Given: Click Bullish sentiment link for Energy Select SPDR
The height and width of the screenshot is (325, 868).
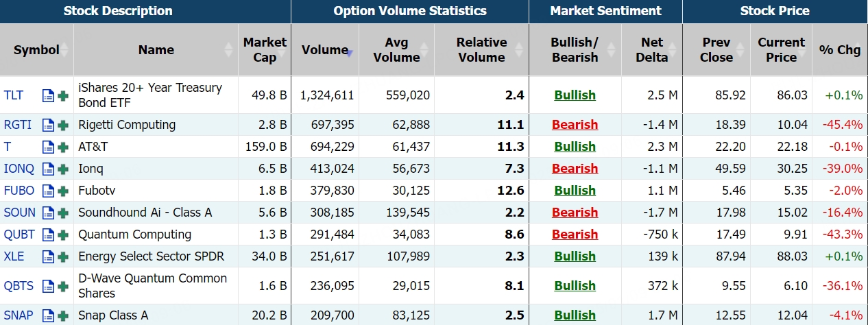Looking at the screenshot, I should tap(575, 256).
